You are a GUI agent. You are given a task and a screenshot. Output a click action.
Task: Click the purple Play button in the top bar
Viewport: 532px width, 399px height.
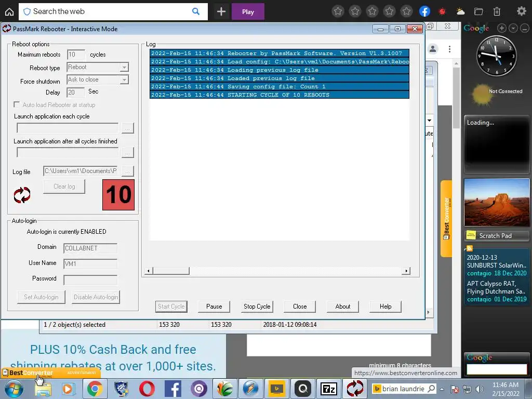coord(248,12)
